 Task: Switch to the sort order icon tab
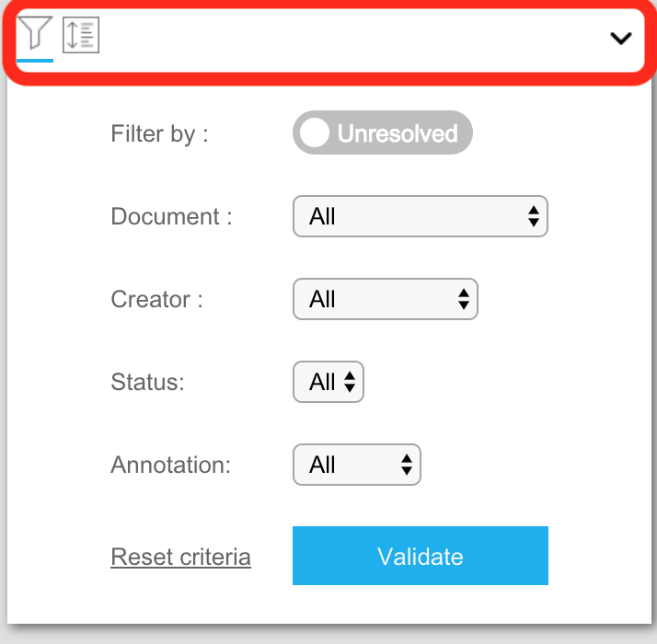81,35
